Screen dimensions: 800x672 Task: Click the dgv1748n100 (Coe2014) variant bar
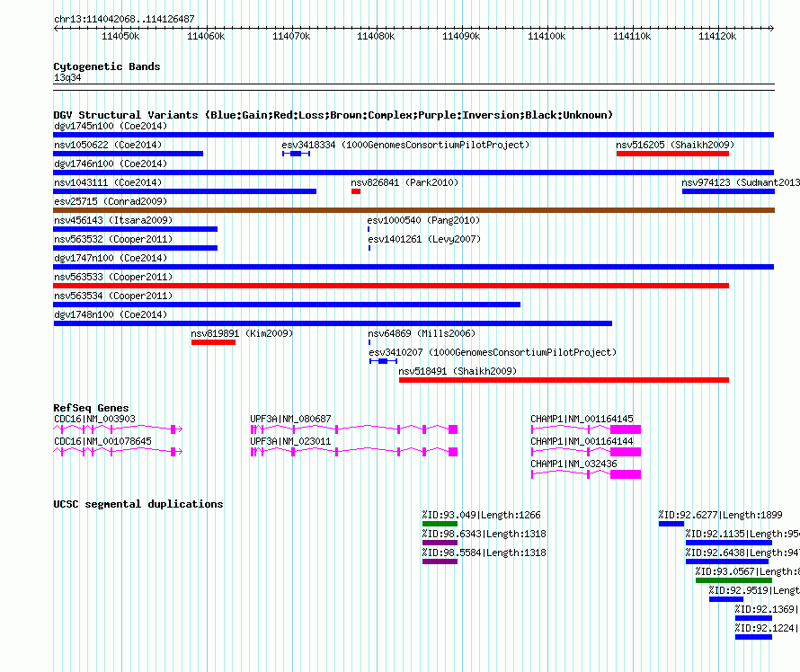[333, 323]
